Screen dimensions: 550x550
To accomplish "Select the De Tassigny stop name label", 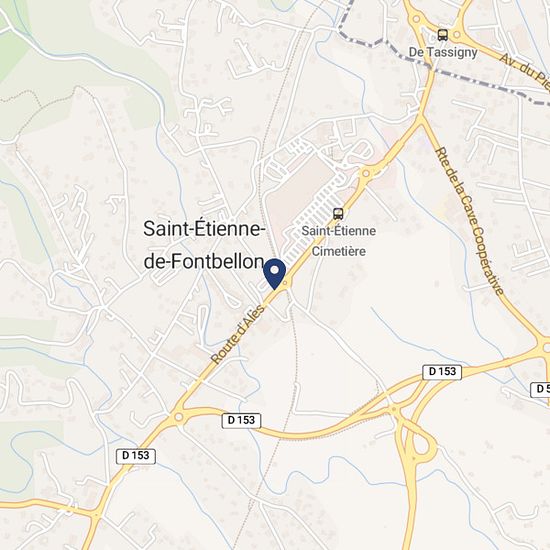I will click(x=443, y=53).
